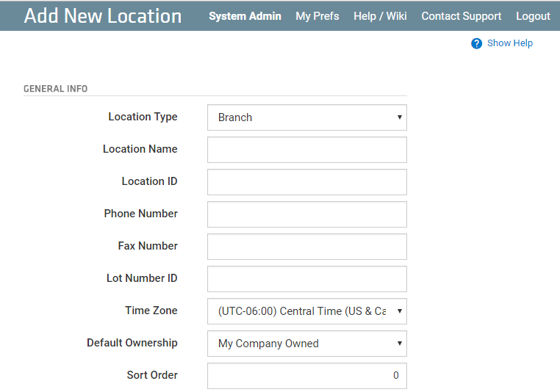Click the Location ID label
Image resolution: width=560 pixels, height=392 pixels.
[150, 181]
